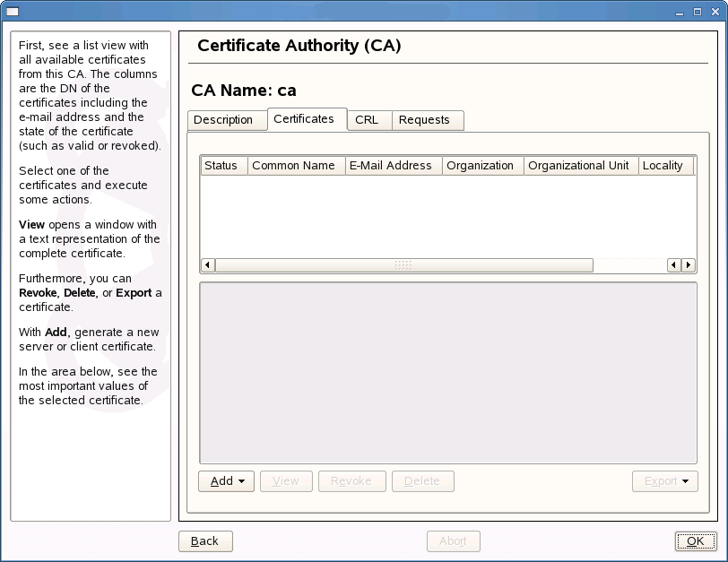The width and height of the screenshot is (728, 562).
Task: Select the Organizational Unit column header
Action: coord(579,166)
